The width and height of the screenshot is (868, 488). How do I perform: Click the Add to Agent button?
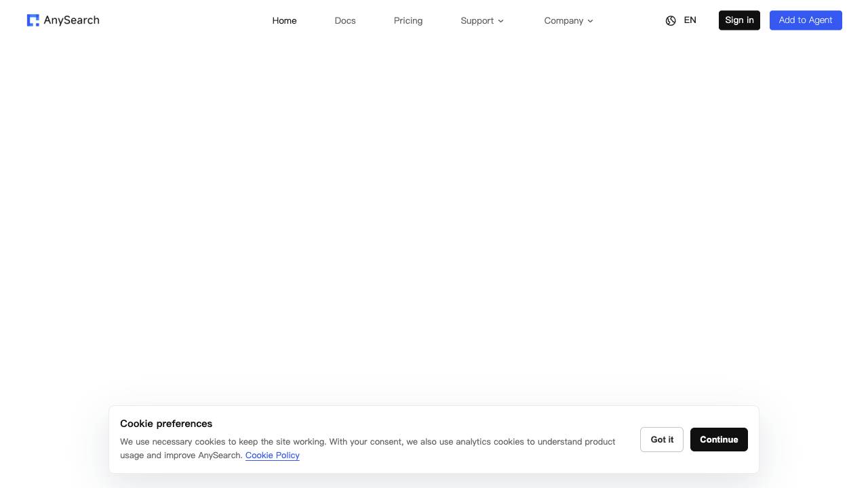tap(806, 20)
